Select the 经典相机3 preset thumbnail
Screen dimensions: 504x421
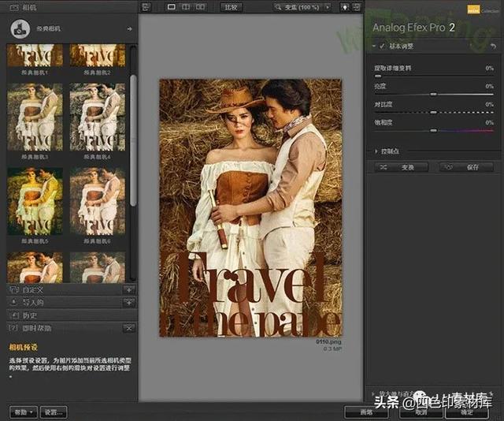[x=35, y=117]
